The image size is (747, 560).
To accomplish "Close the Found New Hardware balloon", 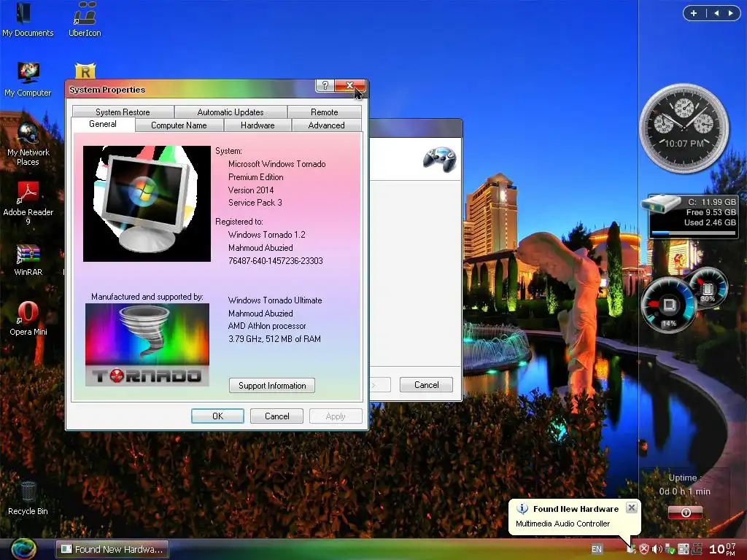I will [632, 507].
